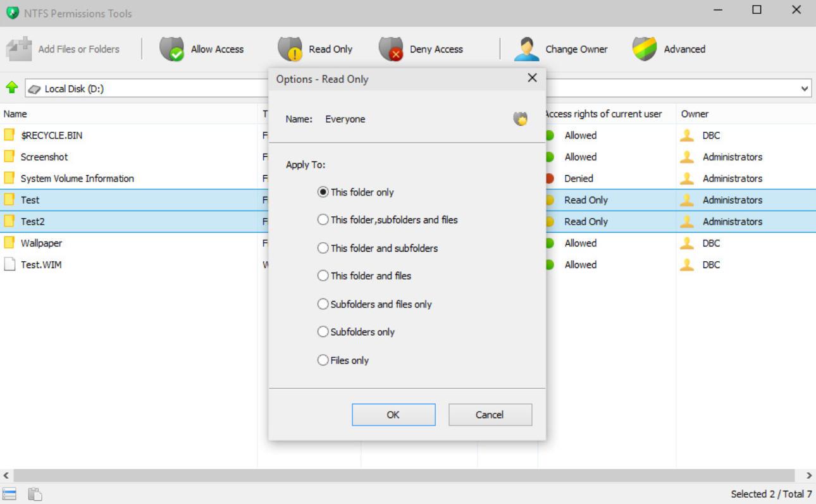Click the list view icon in status bar
Image resolution: width=816 pixels, height=504 pixels.
(9, 494)
